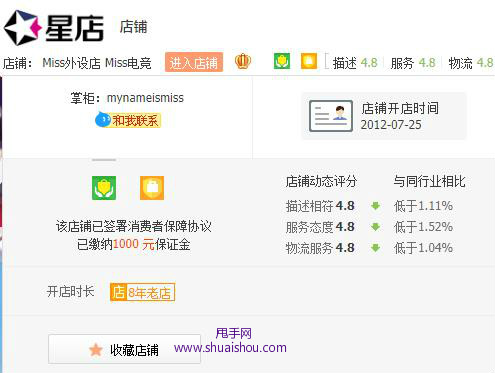Click the 8年老店 badge
The height and width of the screenshot is (373, 495).
[142, 292]
